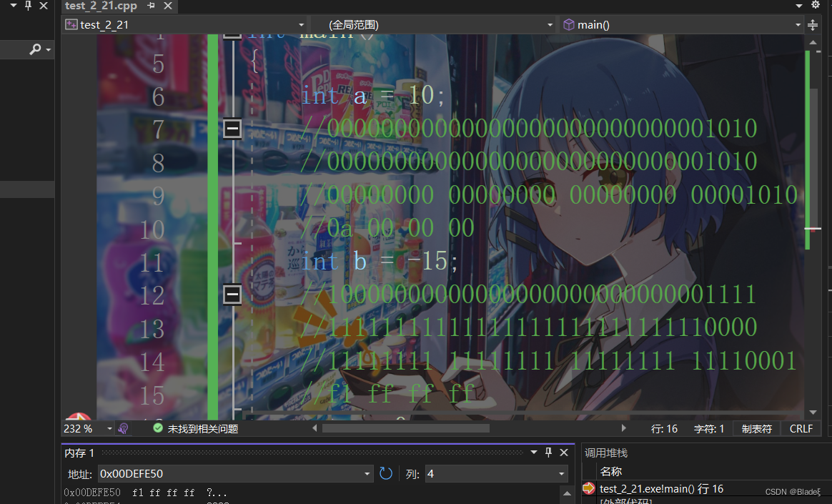Screen dimensions: 832x504
Task: Click line 11 code int b = -15;
Action: [x=379, y=262]
